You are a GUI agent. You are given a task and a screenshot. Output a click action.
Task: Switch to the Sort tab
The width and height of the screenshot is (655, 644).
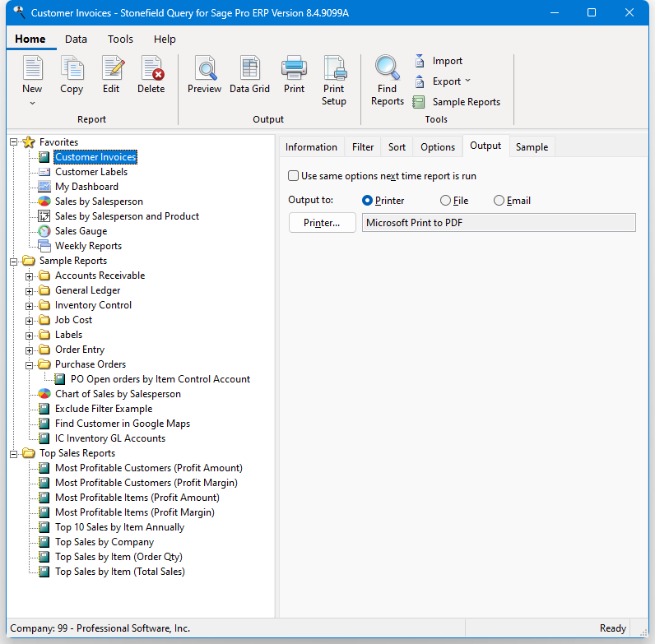397,147
